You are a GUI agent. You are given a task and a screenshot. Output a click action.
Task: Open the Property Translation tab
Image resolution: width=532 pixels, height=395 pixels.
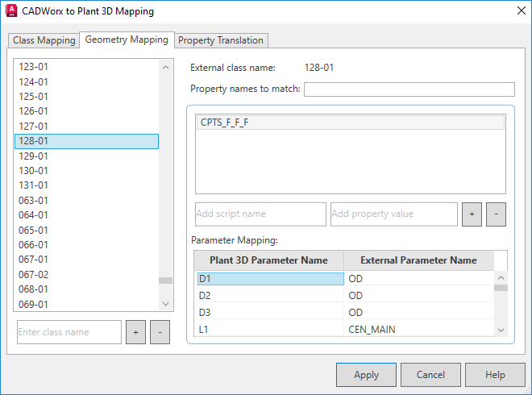click(x=220, y=40)
